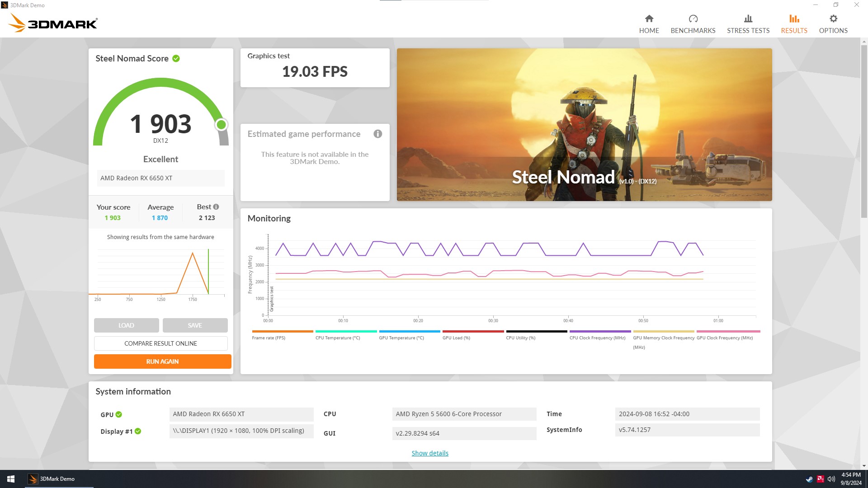Click the 3DMark logo
The width and height of the screenshot is (868, 488).
click(53, 23)
